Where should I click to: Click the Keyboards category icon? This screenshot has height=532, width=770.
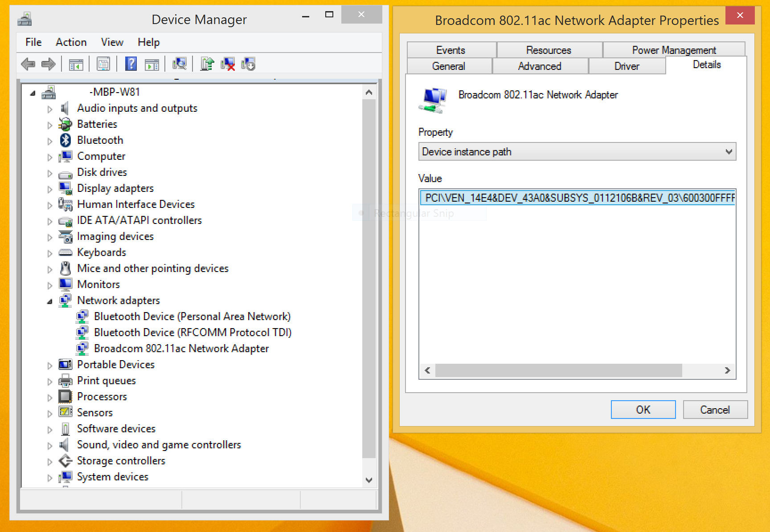coord(66,252)
